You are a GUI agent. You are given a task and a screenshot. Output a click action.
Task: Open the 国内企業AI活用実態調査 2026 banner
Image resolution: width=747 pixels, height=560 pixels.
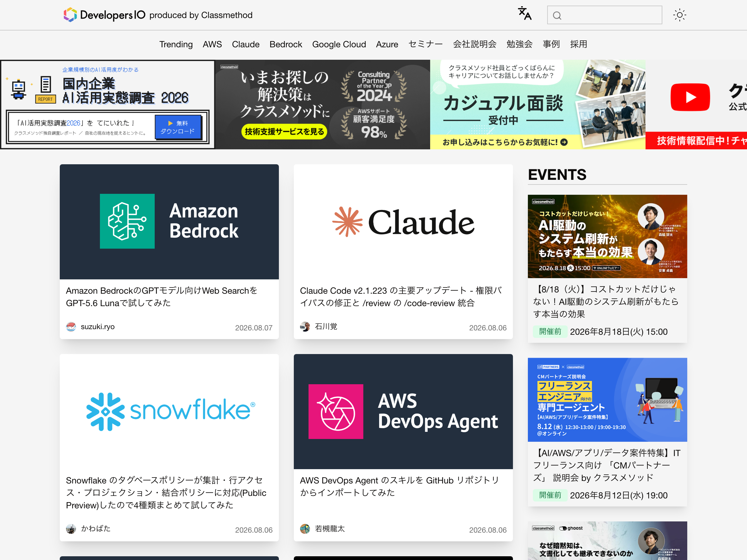click(107, 105)
